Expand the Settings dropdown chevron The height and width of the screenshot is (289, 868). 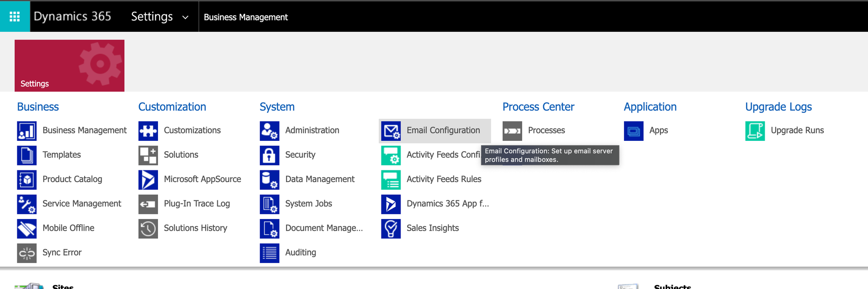click(185, 17)
